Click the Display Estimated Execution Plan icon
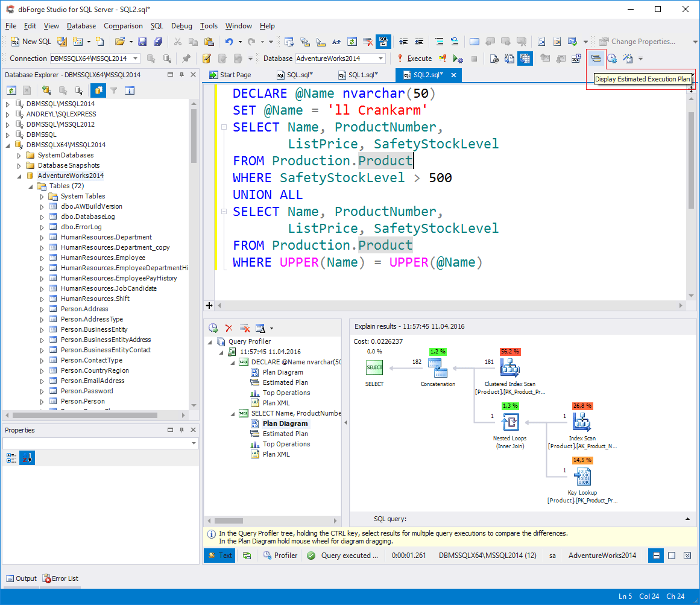Image resolution: width=700 pixels, height=605 pixels. [x=596, y=58]
